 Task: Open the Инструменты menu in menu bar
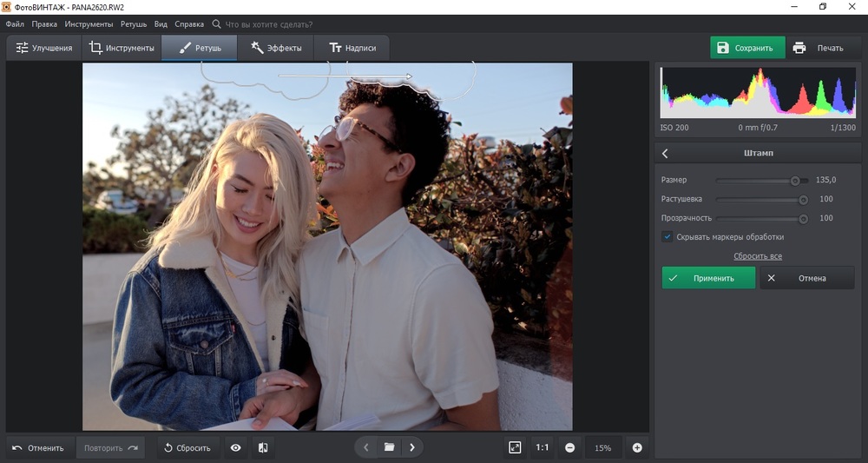click(x=89, y=24)
